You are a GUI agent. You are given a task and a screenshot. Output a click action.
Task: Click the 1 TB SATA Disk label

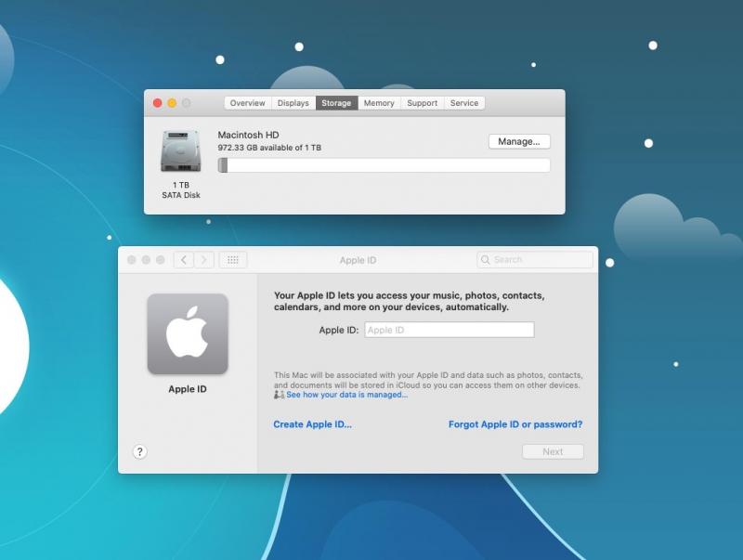click(x=181, y=190)
